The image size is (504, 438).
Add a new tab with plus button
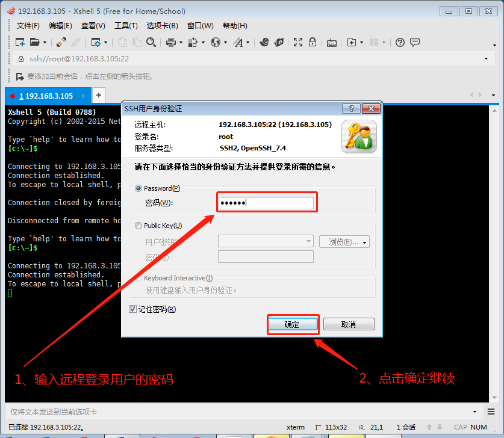point(99,95)
